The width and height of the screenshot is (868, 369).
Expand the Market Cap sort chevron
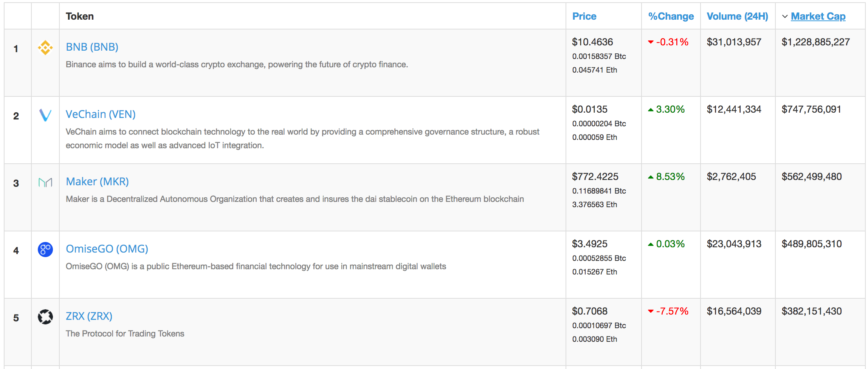click(784, 17)
